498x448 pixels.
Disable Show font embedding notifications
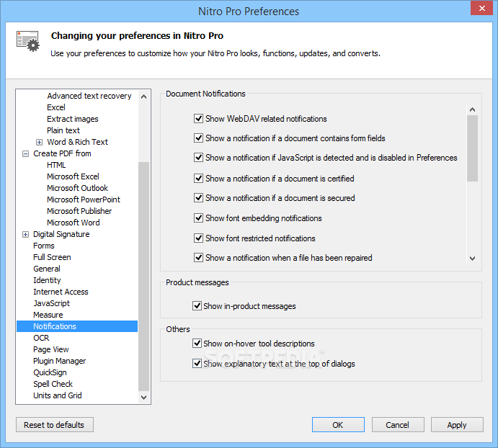198,218
